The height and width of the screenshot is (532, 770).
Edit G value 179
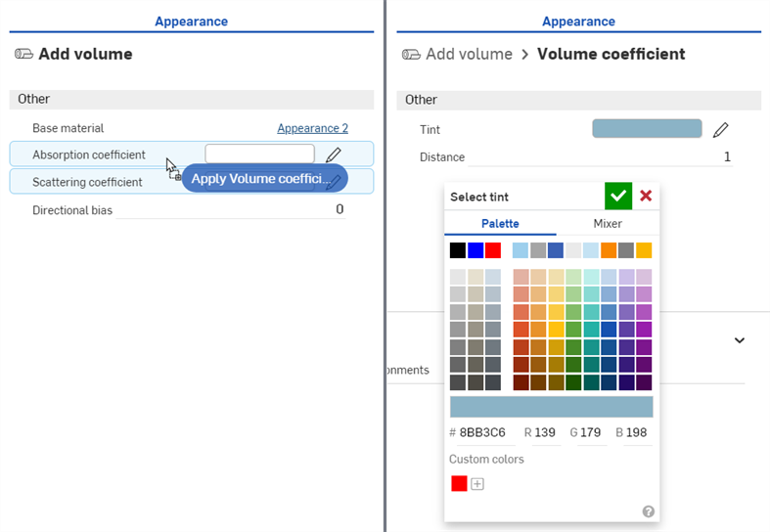click(590, 432)
